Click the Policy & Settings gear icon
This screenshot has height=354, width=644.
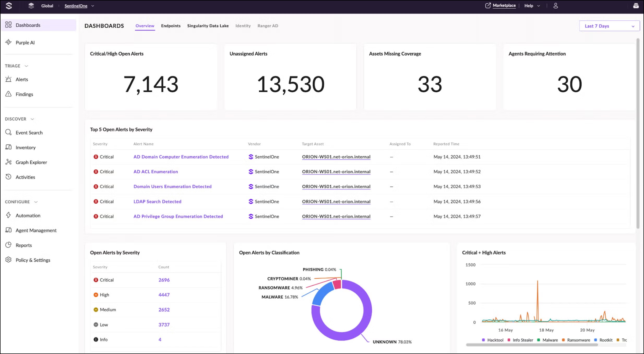coord(8,260)
